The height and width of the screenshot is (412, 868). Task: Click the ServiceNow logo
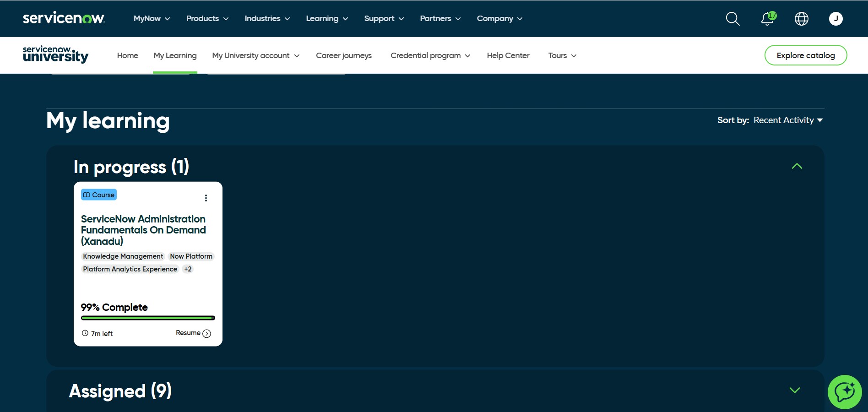pos(64,18)
